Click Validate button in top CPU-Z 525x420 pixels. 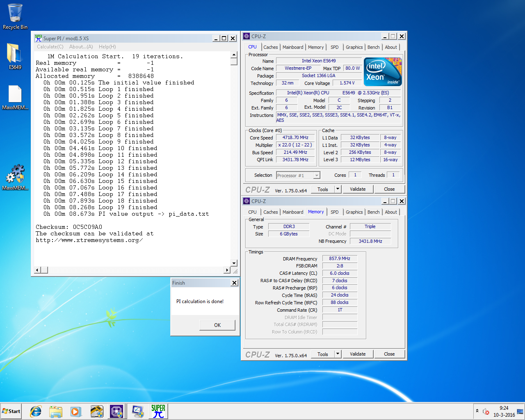click(358, 189)
